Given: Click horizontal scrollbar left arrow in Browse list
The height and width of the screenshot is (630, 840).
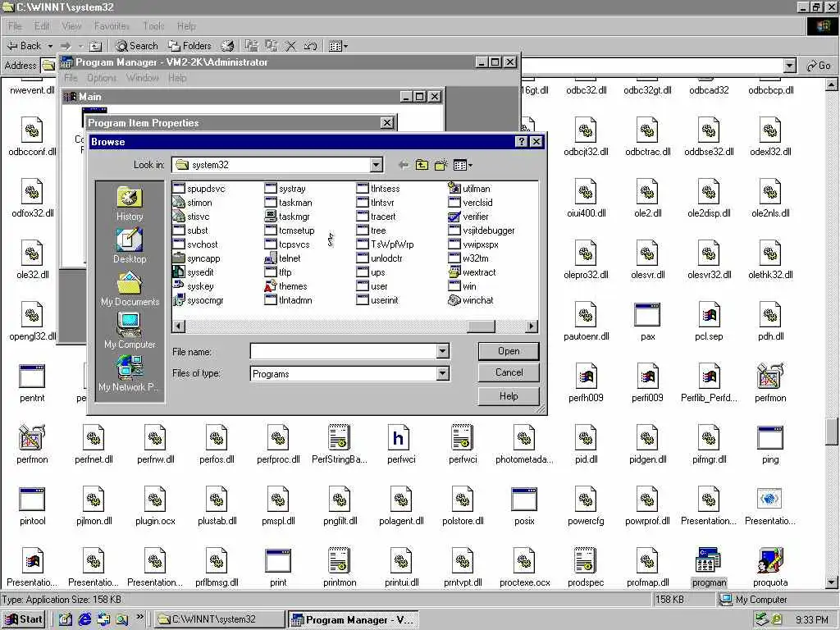Looking at the screenshot, I should [x=179, y=326].
